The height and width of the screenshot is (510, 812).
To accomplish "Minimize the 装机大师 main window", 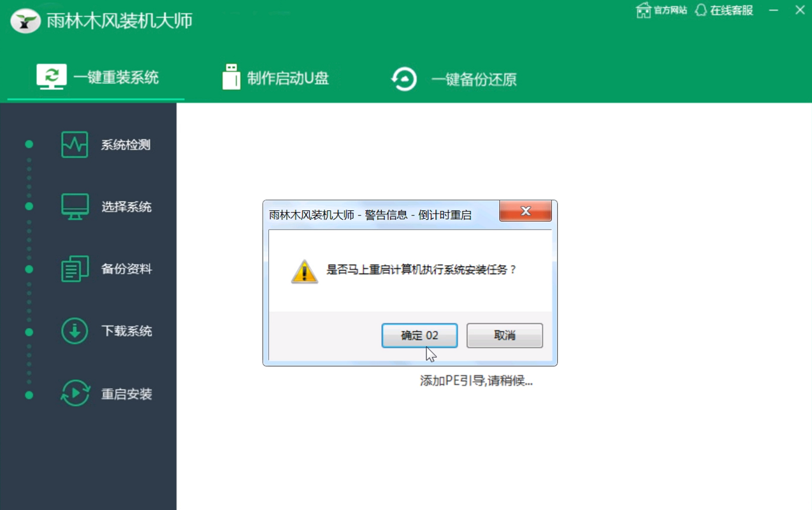I will [774, 10].
